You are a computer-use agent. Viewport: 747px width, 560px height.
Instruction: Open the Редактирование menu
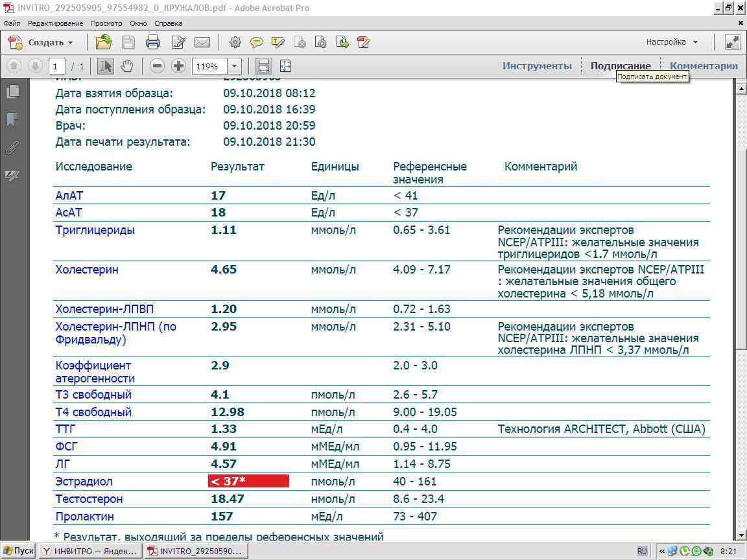point(55,23)
